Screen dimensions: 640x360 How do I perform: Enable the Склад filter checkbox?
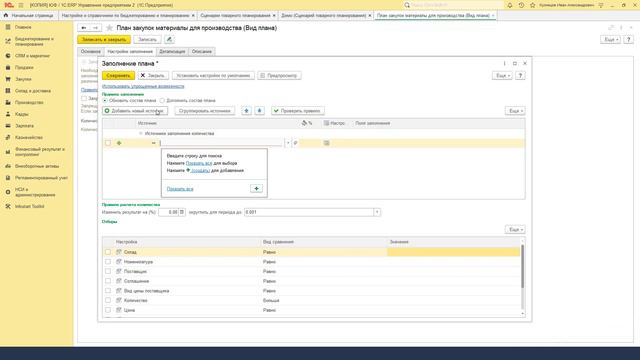(x=108, y=252)
